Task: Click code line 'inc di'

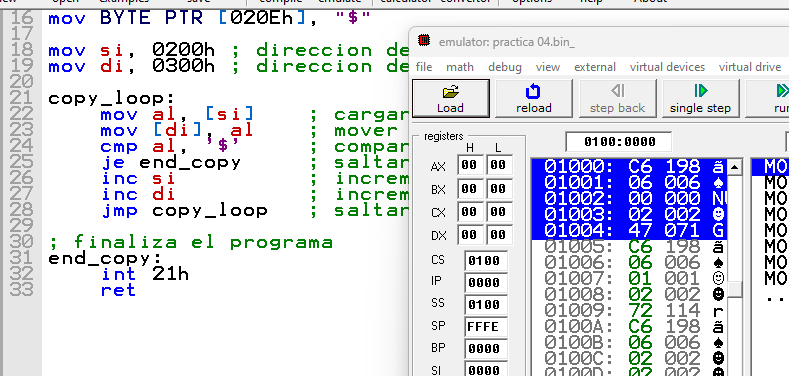Action: (138, 195)
